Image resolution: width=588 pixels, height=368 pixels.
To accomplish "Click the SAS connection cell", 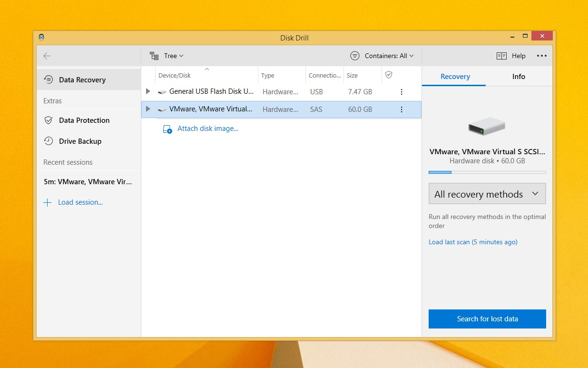I will coord(316,109).
